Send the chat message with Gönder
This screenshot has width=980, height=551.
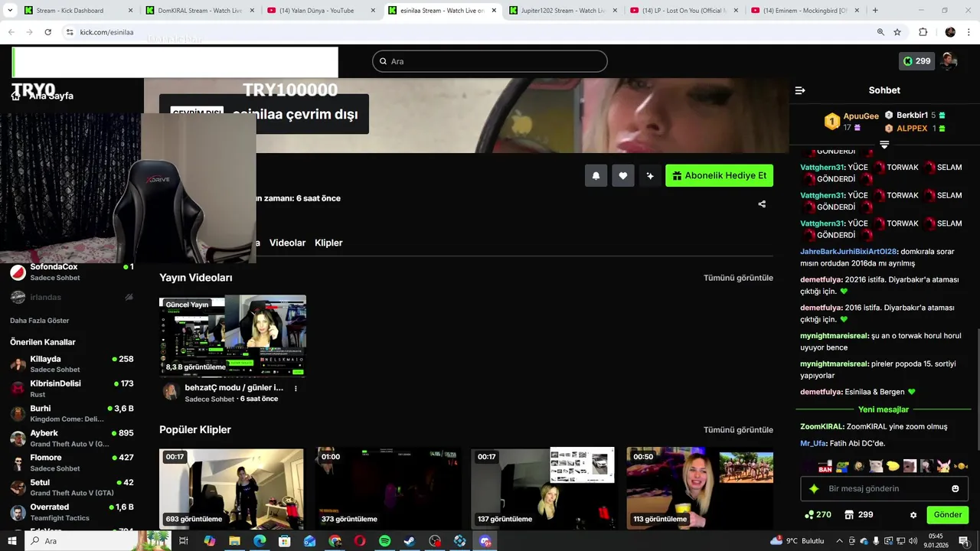click(947, 515)
